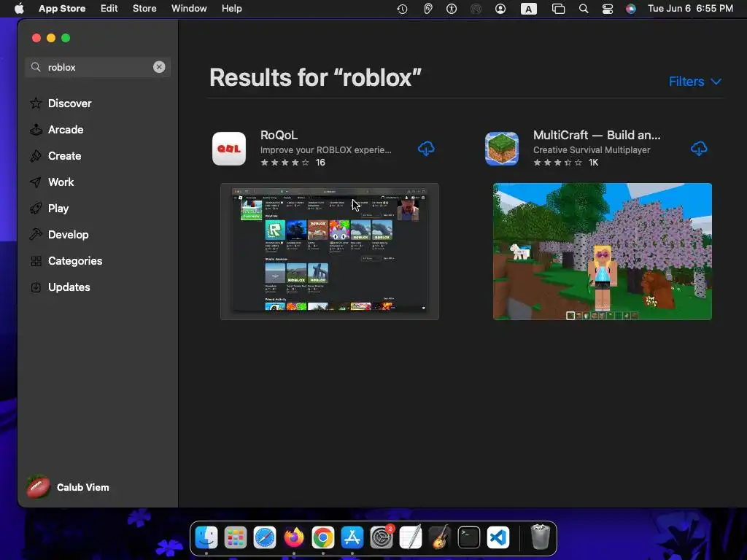Click the App Store Dock icon

(352, 537)
